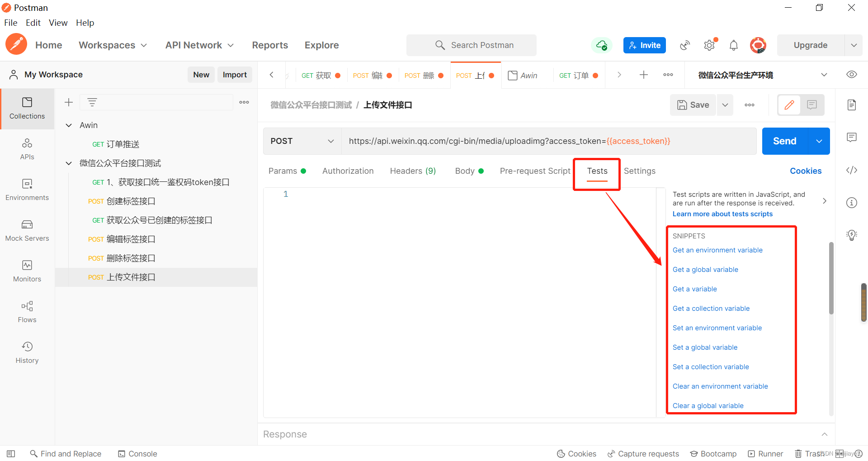This screenshot has width=868, height=461.
Task: Click the environment quick look eye icon
Action: (852, 75)
